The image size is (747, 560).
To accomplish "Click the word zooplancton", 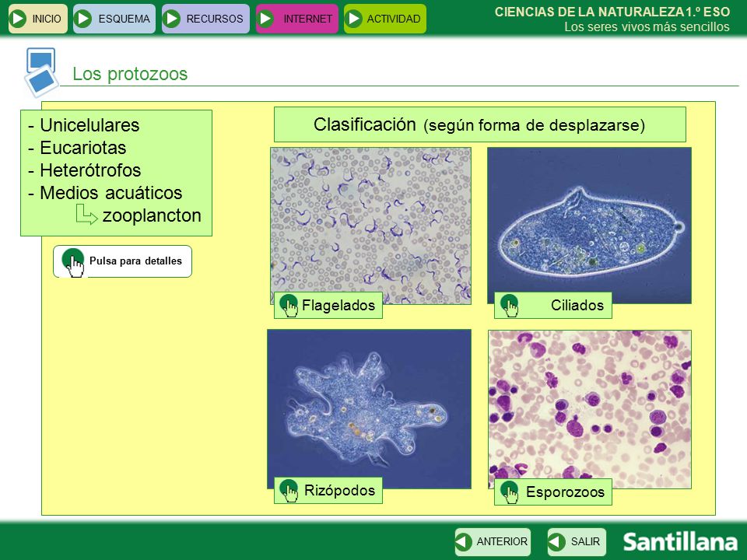I will tap(152, 215).
